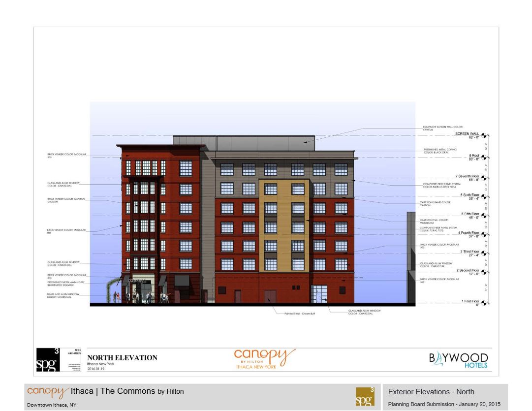Click the Baywood Hotels logo
532x411 pixels.
click(458, 359)
